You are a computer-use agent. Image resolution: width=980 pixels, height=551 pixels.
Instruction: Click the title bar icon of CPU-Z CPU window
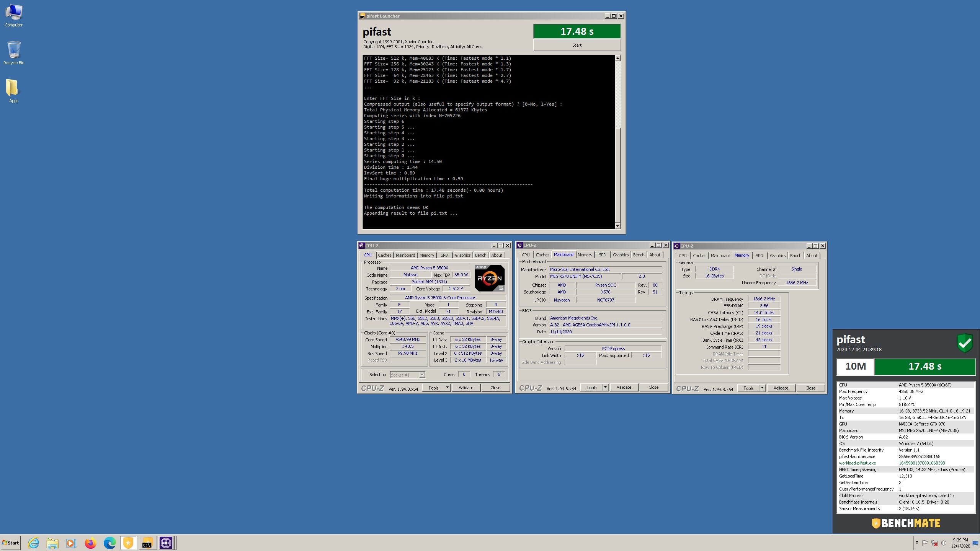[x=362, y=246]
